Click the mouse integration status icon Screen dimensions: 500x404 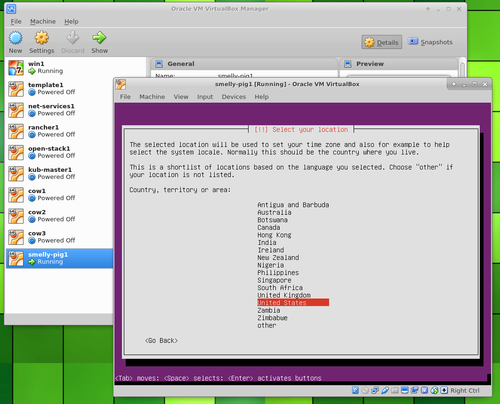pos(434,390)
